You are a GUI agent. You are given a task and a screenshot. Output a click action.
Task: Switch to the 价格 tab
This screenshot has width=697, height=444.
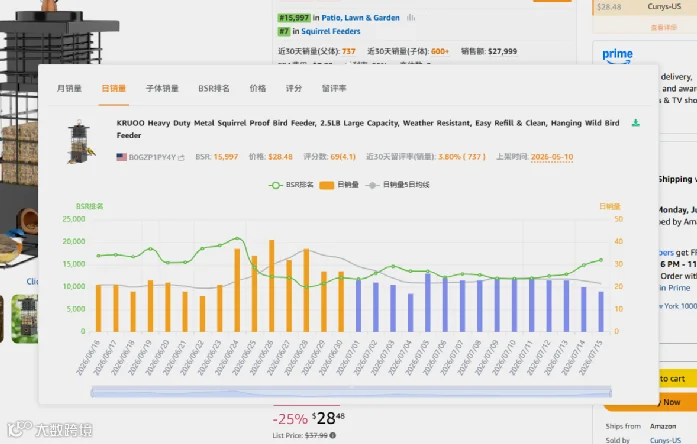[x=258, y=88]
